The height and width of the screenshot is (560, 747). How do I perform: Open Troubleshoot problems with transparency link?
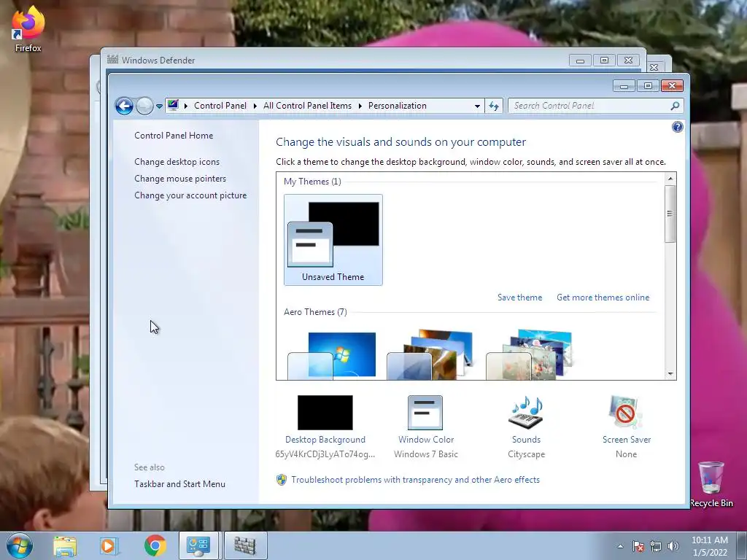tap(415, 480)
